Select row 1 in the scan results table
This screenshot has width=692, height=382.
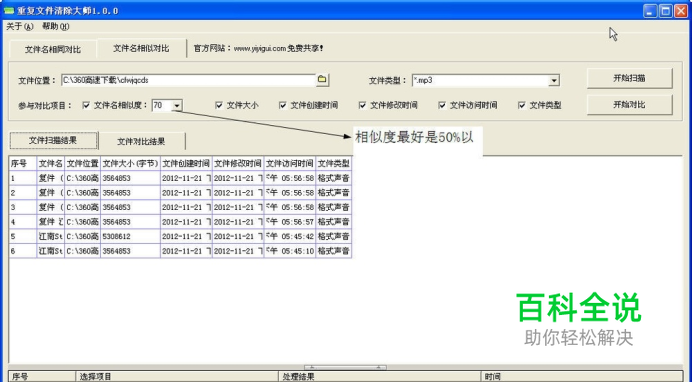point(180,178)
